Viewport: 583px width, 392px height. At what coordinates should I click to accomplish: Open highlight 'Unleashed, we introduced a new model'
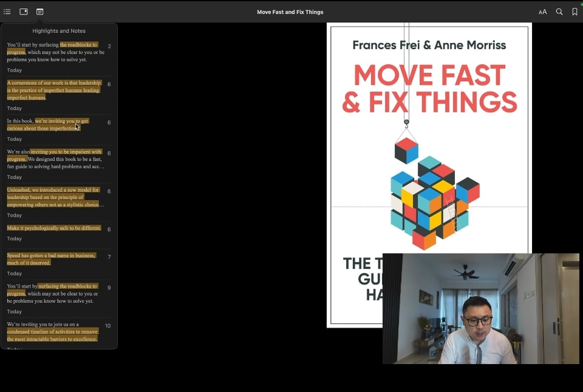59,201
